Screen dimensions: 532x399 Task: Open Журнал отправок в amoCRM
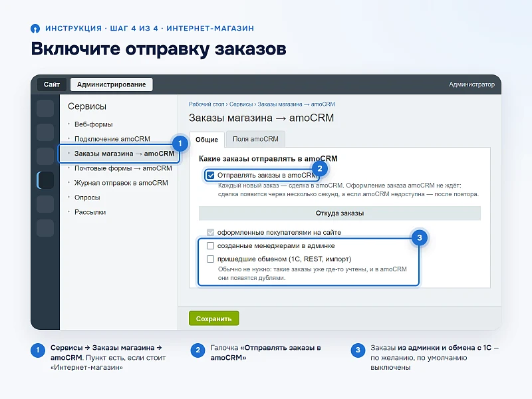click(x=121, y=182)
